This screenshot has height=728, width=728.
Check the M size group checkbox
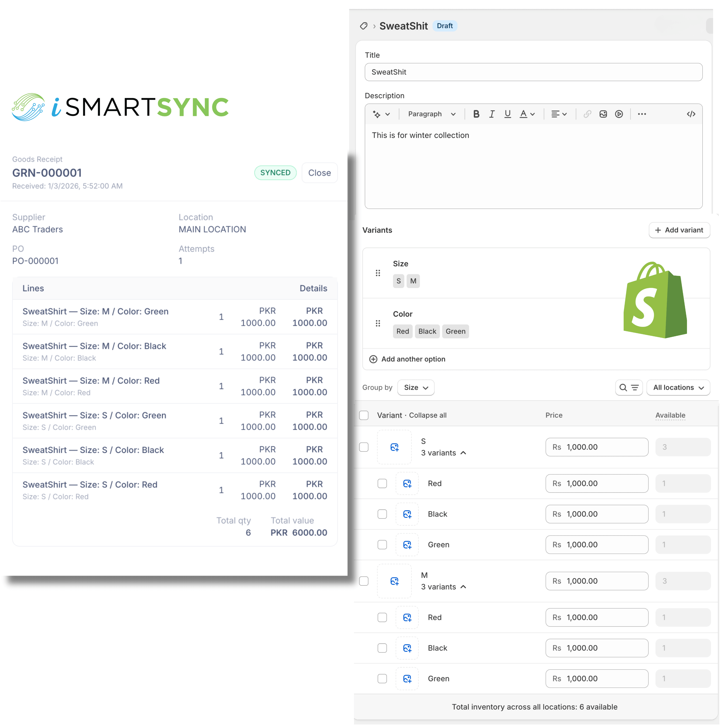(364, 581)
